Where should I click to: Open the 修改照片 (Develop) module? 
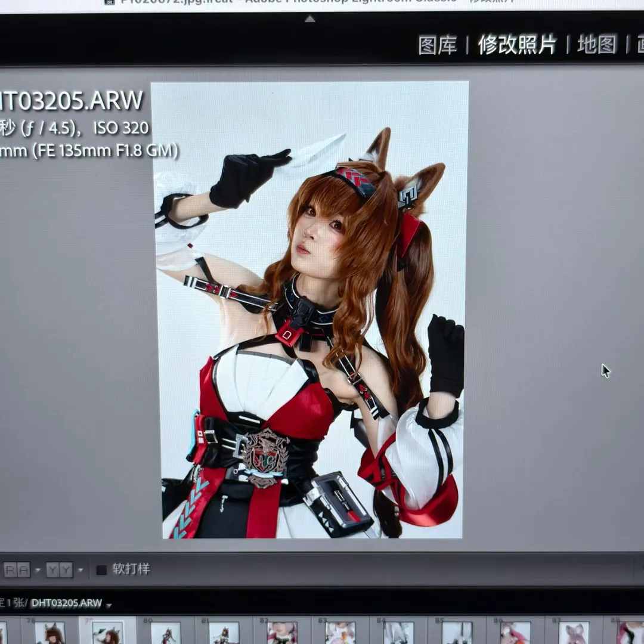[517, 44]
